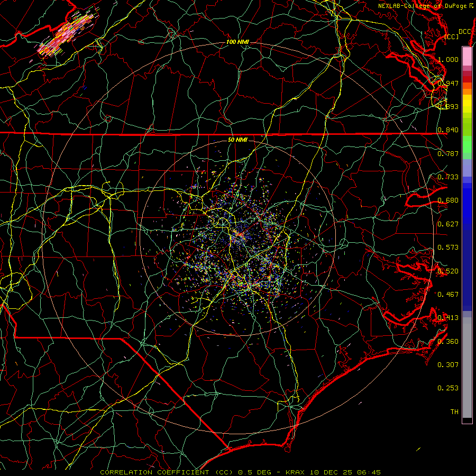The height and width of the screenshot is (476, 476).
Task: Click the TH threshold label
Action: [454, 412]
